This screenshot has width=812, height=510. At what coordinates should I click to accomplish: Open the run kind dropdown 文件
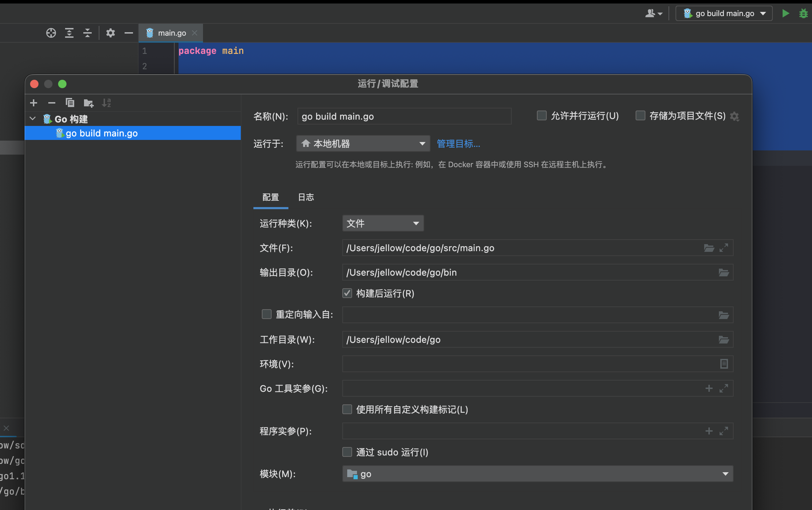pyautogui.click(x=383, y=224)
